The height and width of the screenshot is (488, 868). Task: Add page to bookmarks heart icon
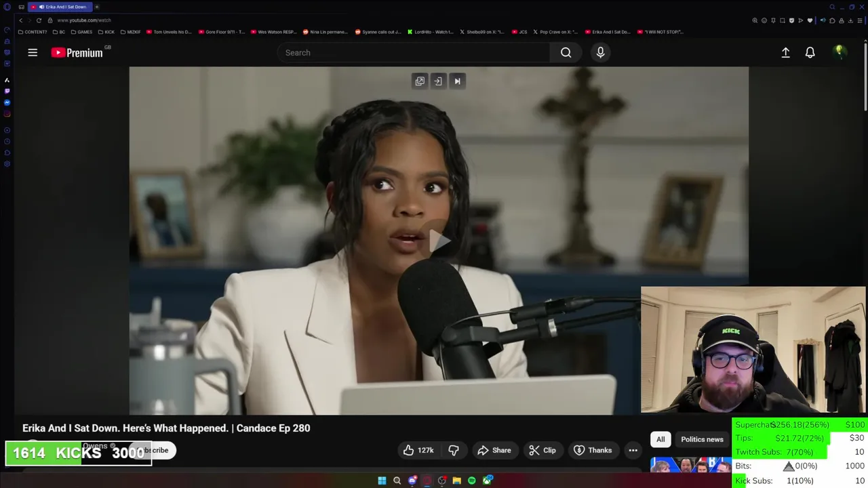click(810, 20)
